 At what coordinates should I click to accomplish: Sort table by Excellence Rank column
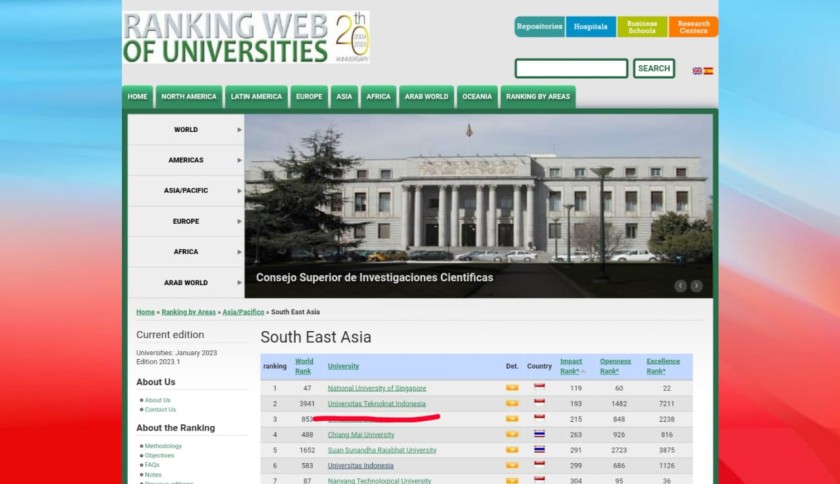tap(663, 366)
